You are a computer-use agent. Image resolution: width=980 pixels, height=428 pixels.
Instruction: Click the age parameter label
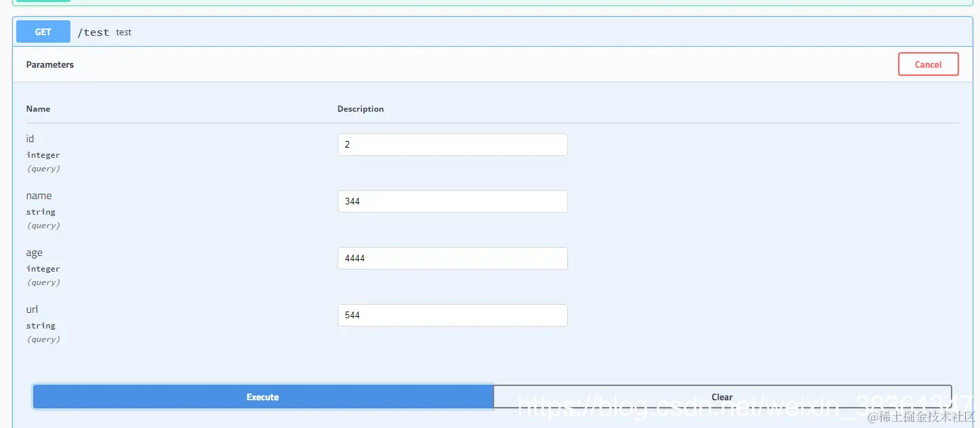35,253
